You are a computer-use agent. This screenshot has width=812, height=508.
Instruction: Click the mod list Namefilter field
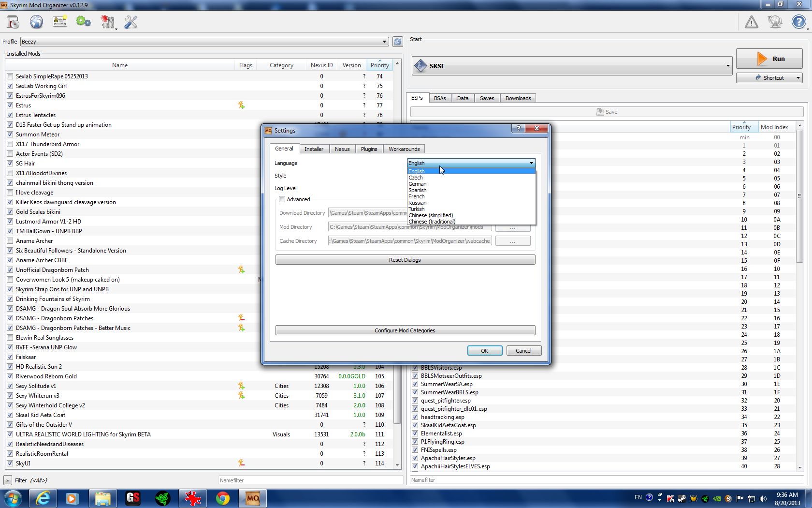310,480
